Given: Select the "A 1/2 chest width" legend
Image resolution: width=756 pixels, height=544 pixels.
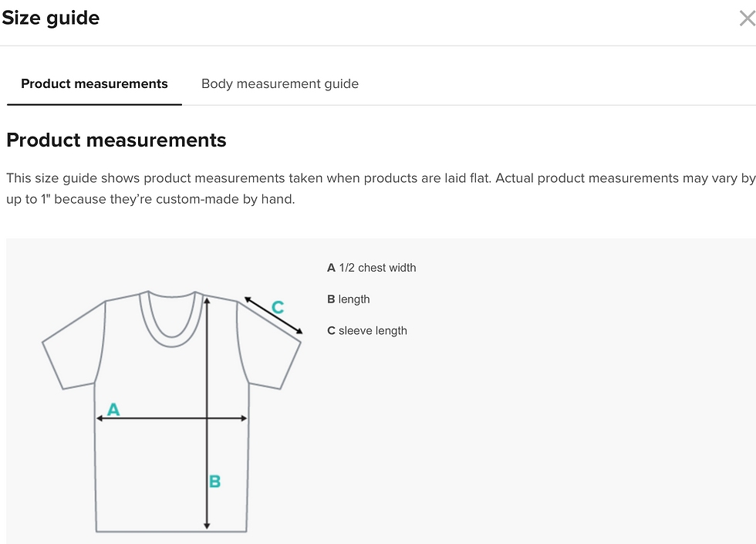Looking at the screenshot, I should point(372,268).
